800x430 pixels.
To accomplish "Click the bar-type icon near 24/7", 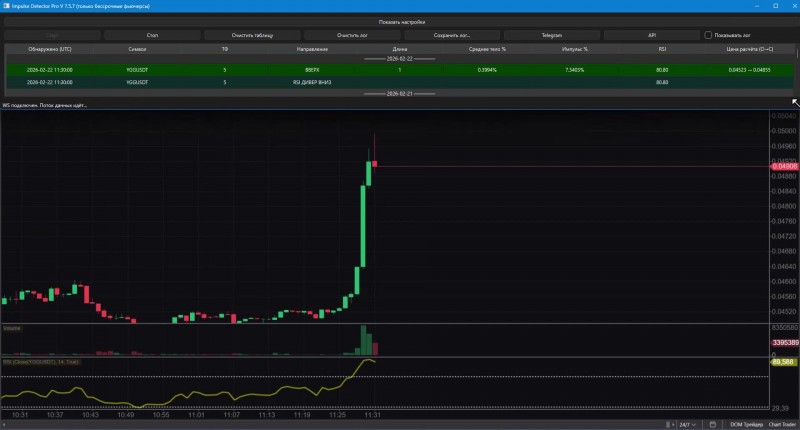I will pyautogui.click(x=668, y=424).
